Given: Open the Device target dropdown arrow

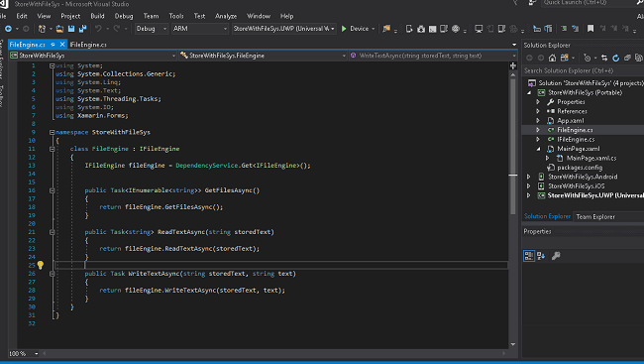Looking at the screenshot, I should [x=373, y=29].
